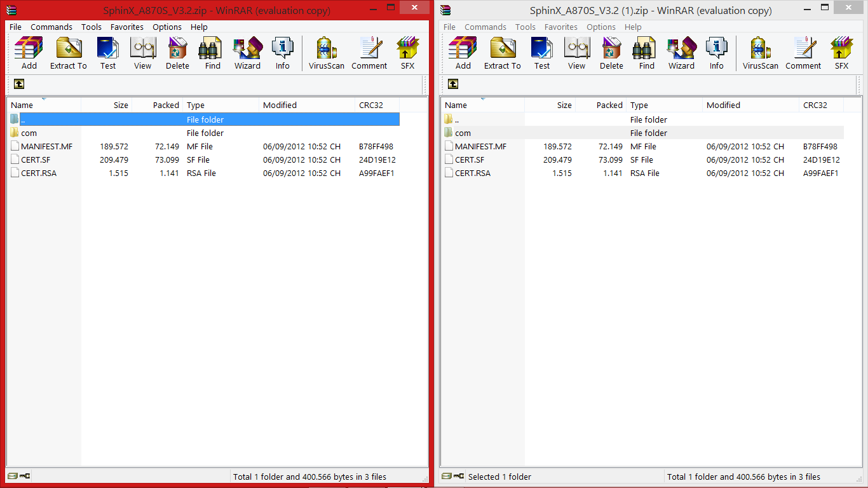Click WinRAR title icon of right window

(x=445, y=10)
